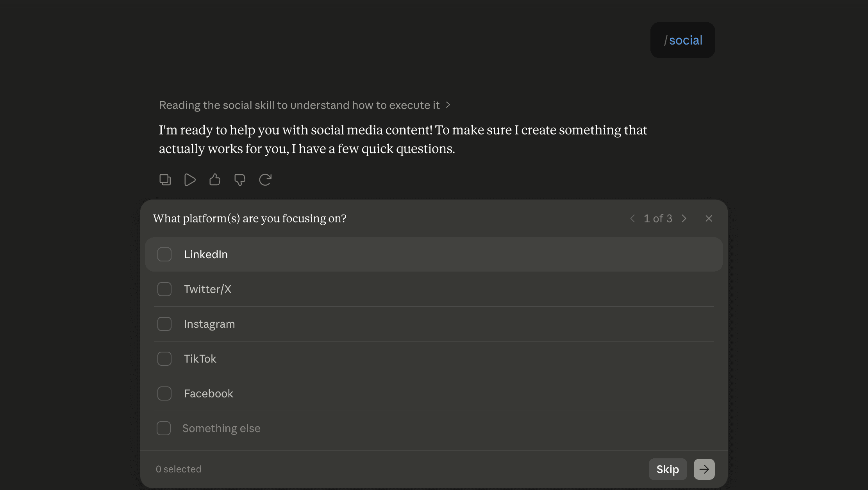Click the TikTok option label

(200, 359)
